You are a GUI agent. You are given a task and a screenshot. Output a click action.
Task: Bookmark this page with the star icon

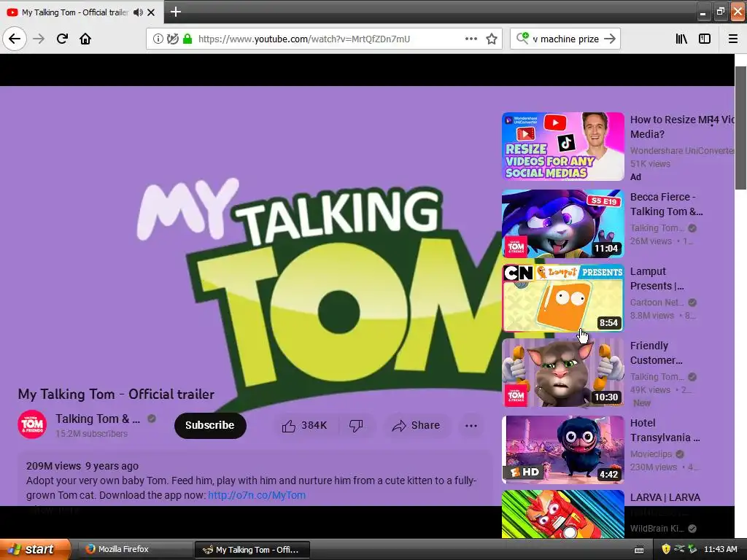coord(492,39)
